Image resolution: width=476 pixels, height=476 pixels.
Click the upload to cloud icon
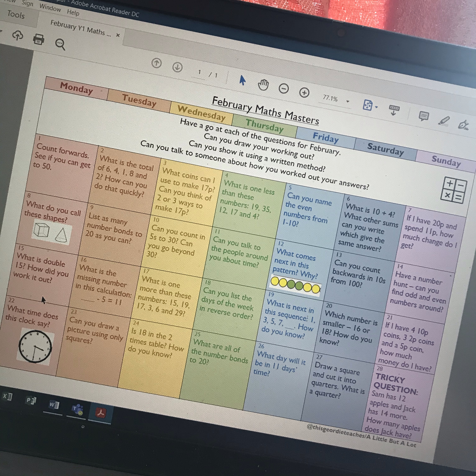point(17,35)
